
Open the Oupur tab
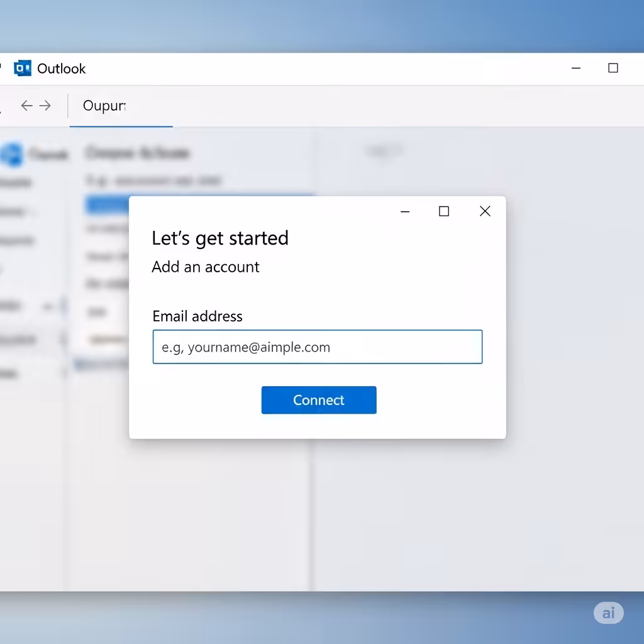(x=104, y=106)
